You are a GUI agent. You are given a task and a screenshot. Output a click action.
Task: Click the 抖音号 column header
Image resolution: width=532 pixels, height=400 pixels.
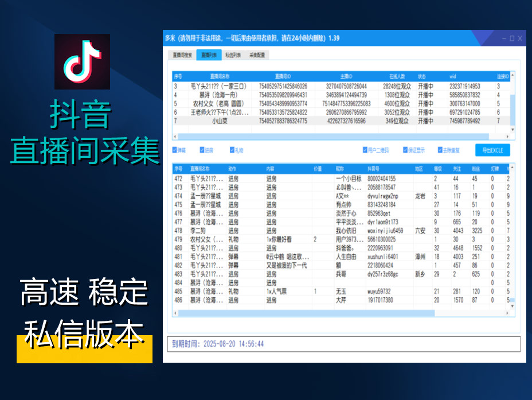[x=373, y=169]
